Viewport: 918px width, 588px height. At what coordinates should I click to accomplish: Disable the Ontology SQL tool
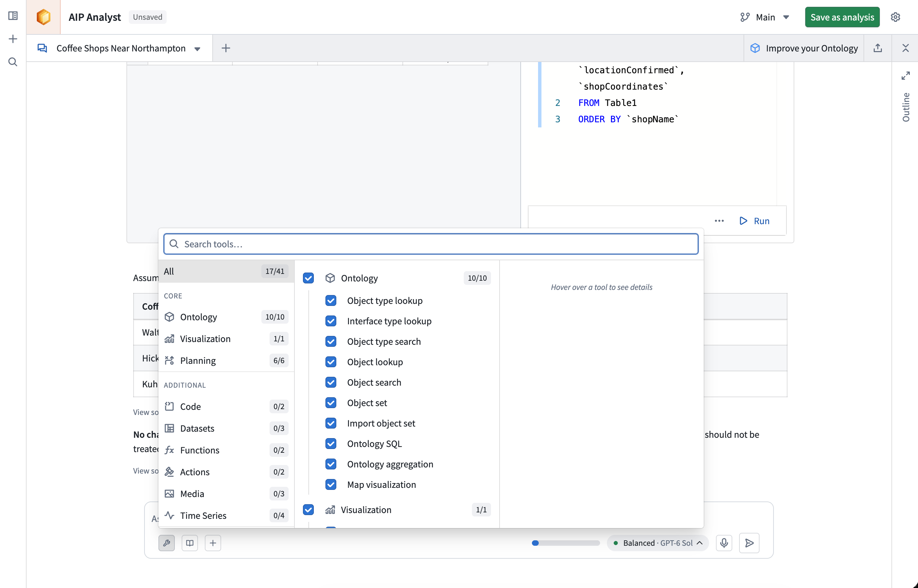point(331,444)
